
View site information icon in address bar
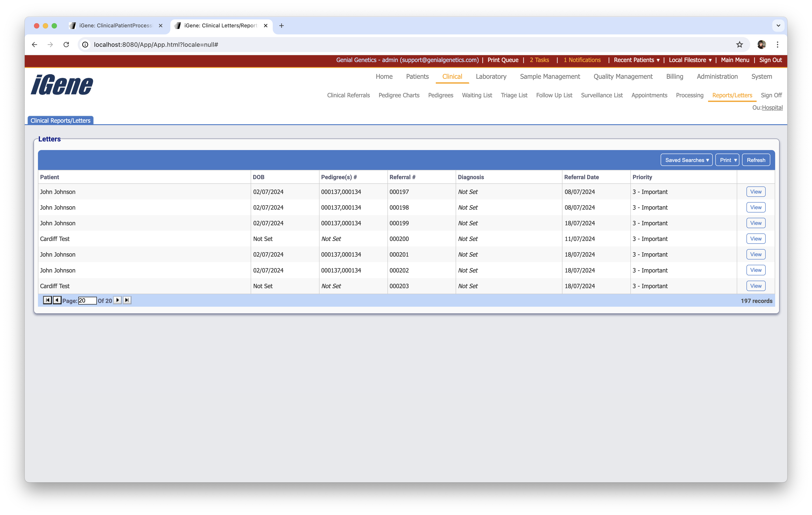(85, 45)
